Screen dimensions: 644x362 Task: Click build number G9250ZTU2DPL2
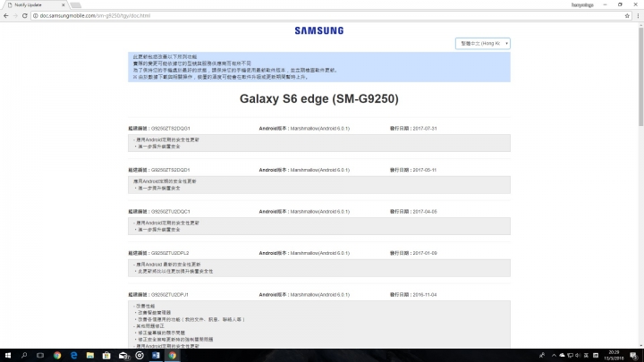pyautogui.click(x=170, y=253)
